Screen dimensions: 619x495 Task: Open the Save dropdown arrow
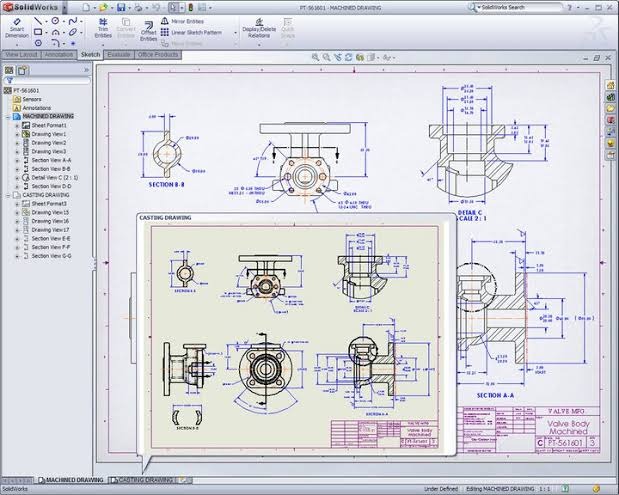pyautogui.click(x=129, y=8)
